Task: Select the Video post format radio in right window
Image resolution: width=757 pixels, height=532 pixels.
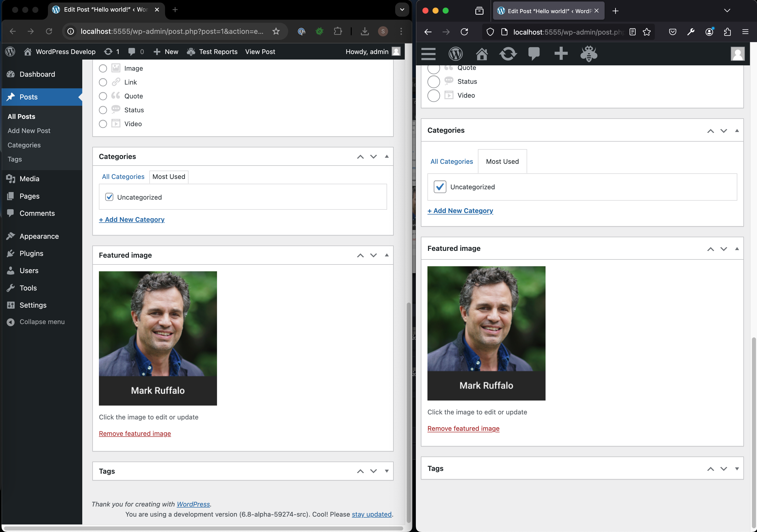Action: point(434,96)
